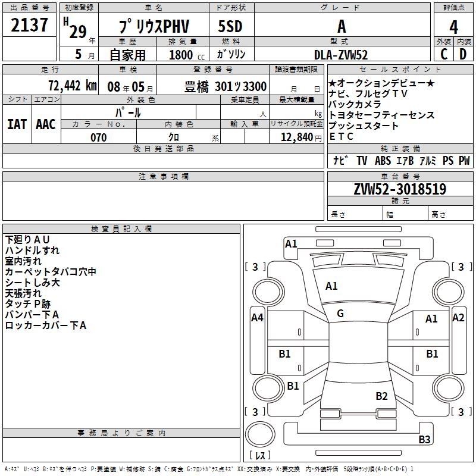The width and height of the screenshot is (476, 476).
Task: Click the A2 damage mark on the diagram
Action: pos(458,318)
